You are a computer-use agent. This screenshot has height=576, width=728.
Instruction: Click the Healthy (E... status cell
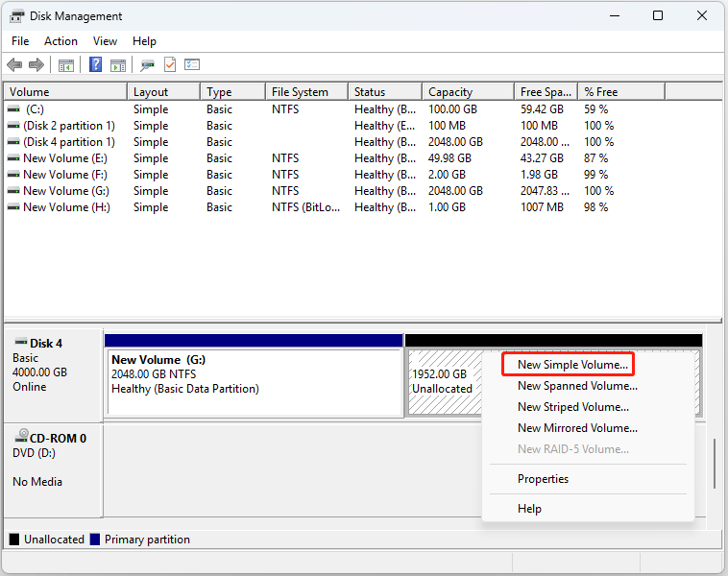click(385, 126)
